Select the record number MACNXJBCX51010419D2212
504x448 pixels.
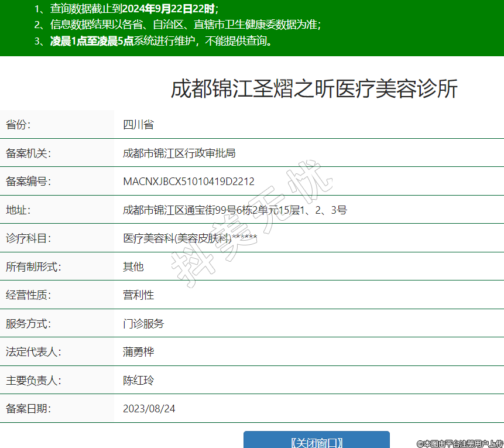click(188, 182)
